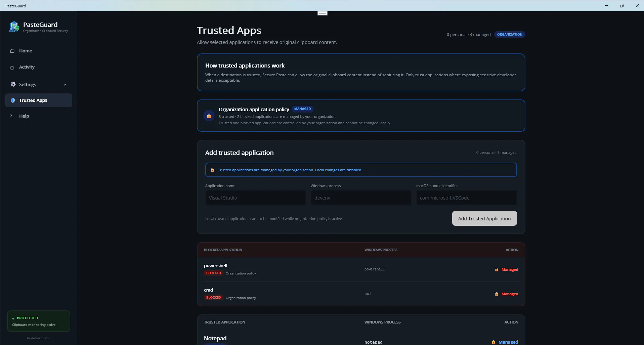Image resolution: width=644 pixels, height=345 pixels.
Task: Open the Activity page
Action: click(x=39, y=67)
